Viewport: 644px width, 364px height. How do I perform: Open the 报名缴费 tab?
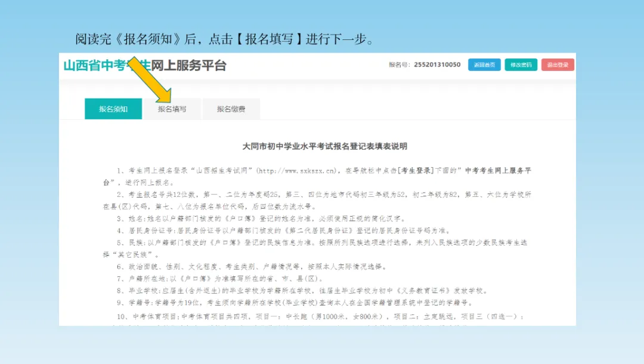pos(231,109)
